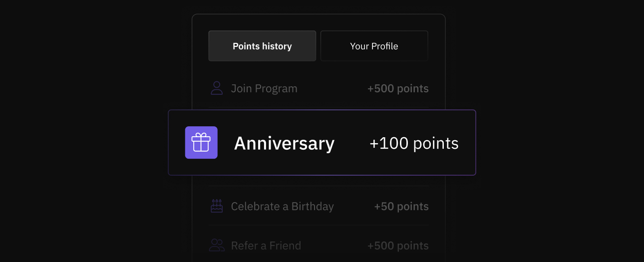This screenshot has height=262, width=644.
Task: Click the +50 points birthday value
Action: [x=401, y=207]
